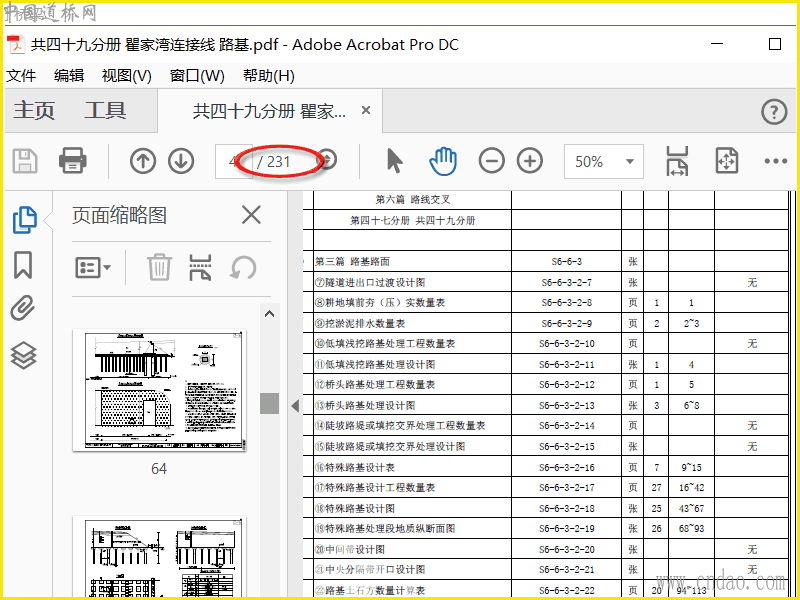Click the ⑧耕地填前夯（压）实数量表 entry

[380, 303]
